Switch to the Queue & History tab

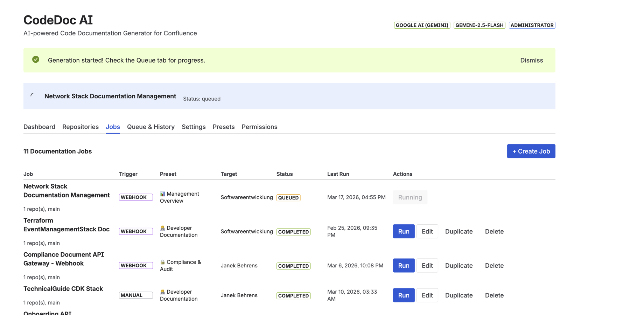tap(151, 127)
